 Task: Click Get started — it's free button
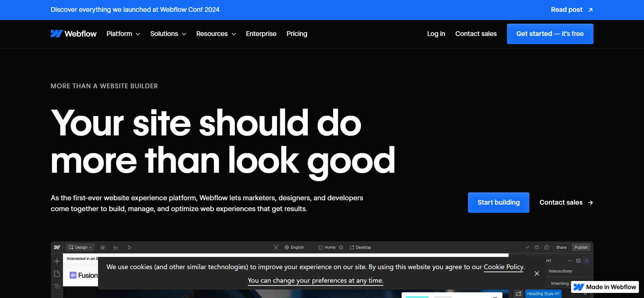550,34
